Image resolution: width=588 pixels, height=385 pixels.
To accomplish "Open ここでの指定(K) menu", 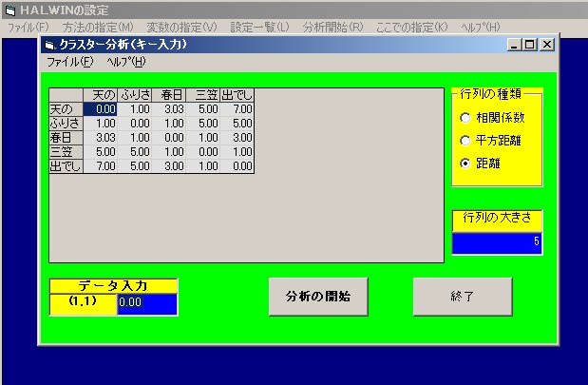I will pyautogui.click(x=411, y=28).
